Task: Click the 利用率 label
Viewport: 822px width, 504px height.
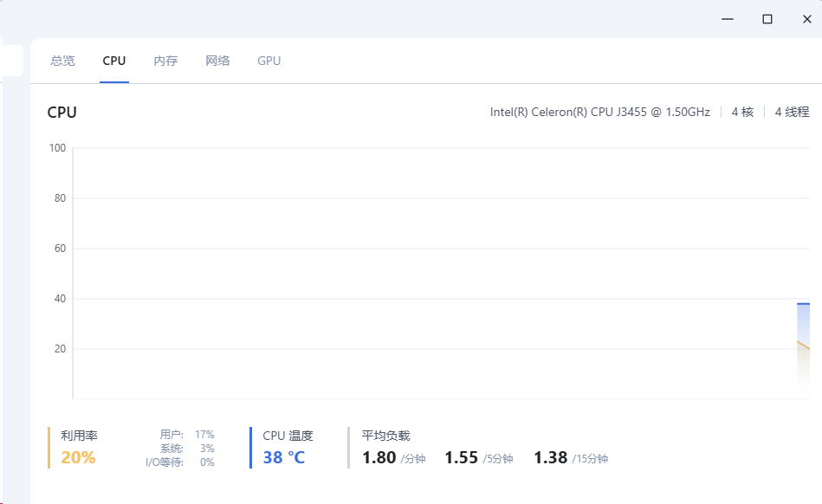Action: [x=79, y=436]
